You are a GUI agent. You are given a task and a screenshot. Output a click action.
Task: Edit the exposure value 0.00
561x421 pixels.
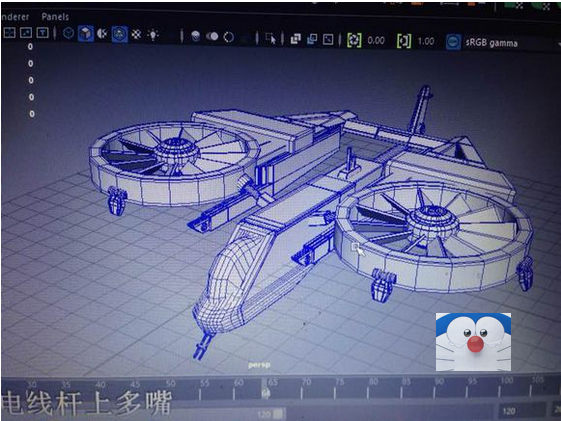[x=376, y=40]
